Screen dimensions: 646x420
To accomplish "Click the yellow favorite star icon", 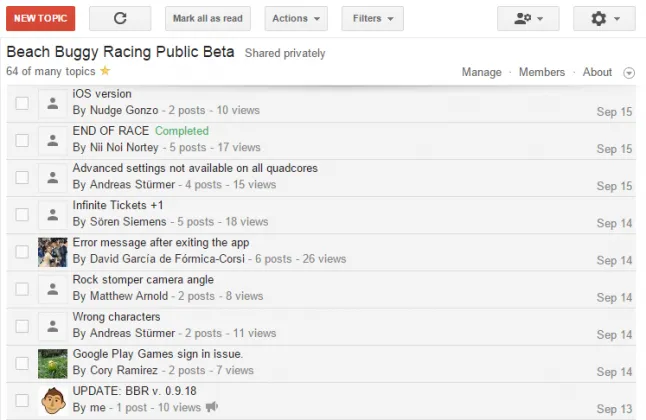I will 105,71.
